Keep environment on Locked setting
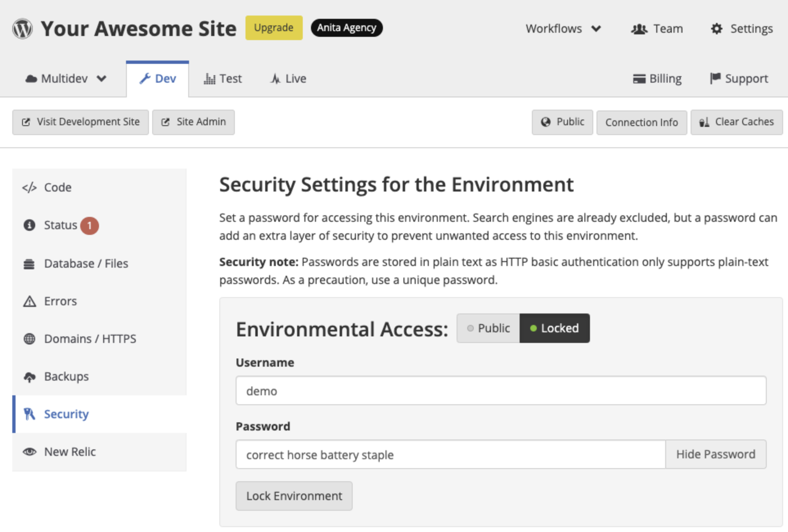 [x=555, y=328]
